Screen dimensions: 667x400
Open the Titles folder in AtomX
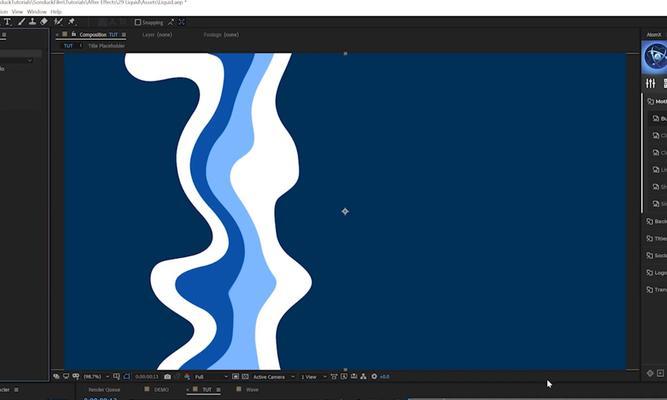coord(657,238)
